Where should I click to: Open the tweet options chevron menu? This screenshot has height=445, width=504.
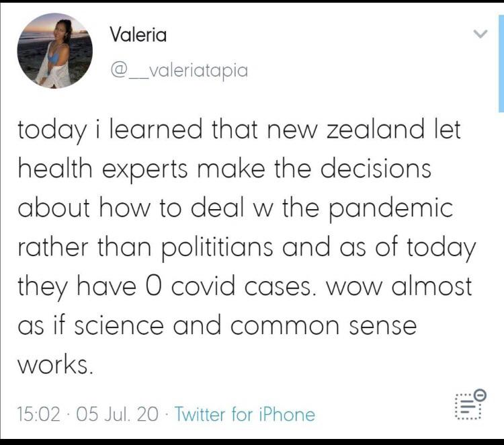point(480,33)
